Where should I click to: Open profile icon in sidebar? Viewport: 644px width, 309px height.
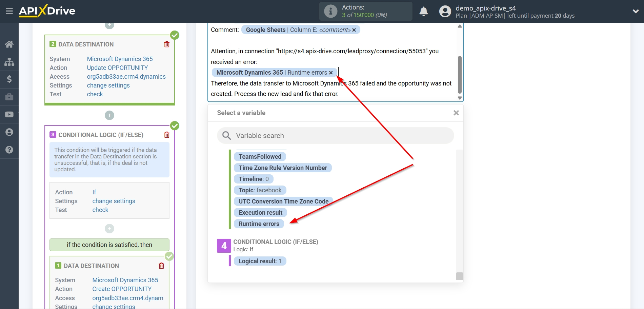click(9, 132)
